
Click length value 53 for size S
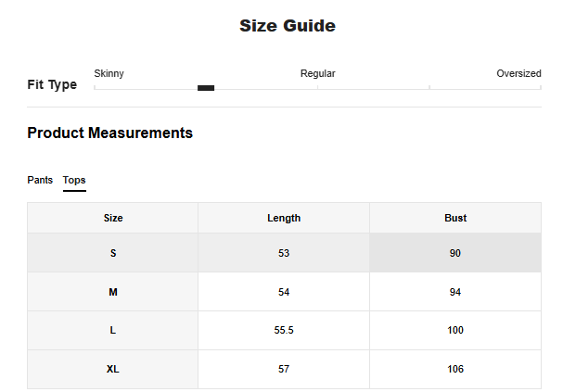[284, 253]
